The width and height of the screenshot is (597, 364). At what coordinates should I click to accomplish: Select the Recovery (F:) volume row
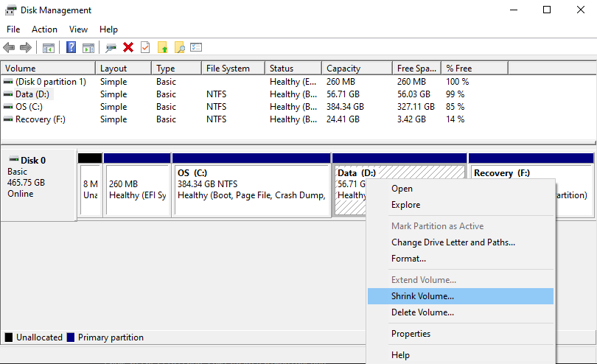(254, 119)
